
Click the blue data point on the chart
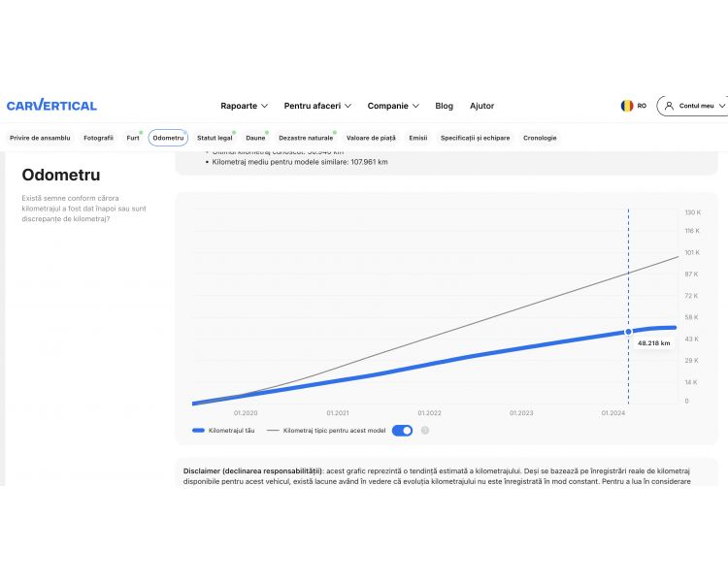pyautogui.click(x=628, y=332)
